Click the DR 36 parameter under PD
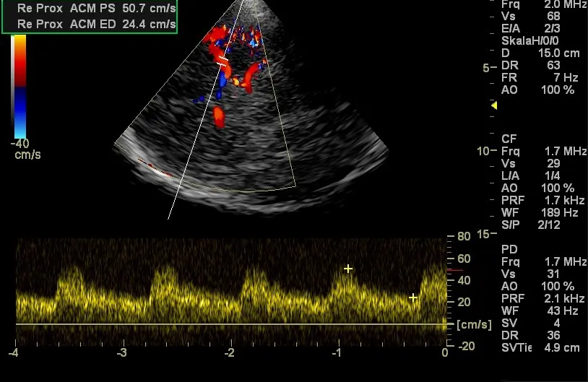 (531, 335)
